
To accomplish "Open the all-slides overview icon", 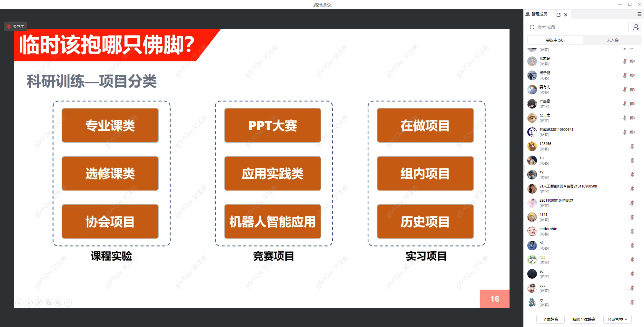I will 48,303.
